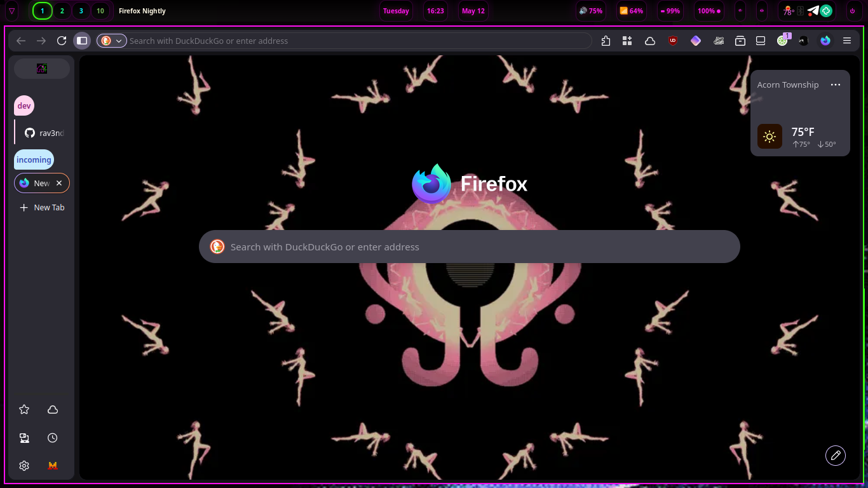The image size is (868, 488).
Task: Open the Firefox account icon in toolbar
Action: pyautogui.click(x=825, y=41)
